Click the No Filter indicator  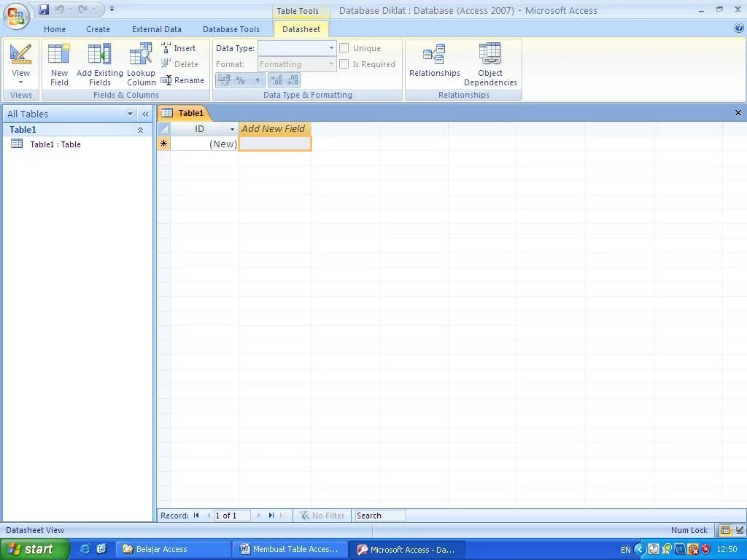point(322,516)
